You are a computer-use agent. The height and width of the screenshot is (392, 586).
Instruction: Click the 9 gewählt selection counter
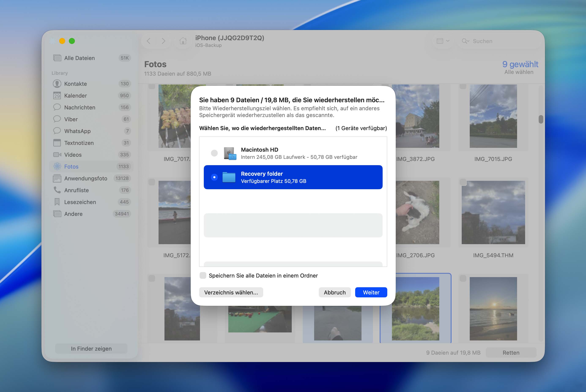(x=520, y=64)
